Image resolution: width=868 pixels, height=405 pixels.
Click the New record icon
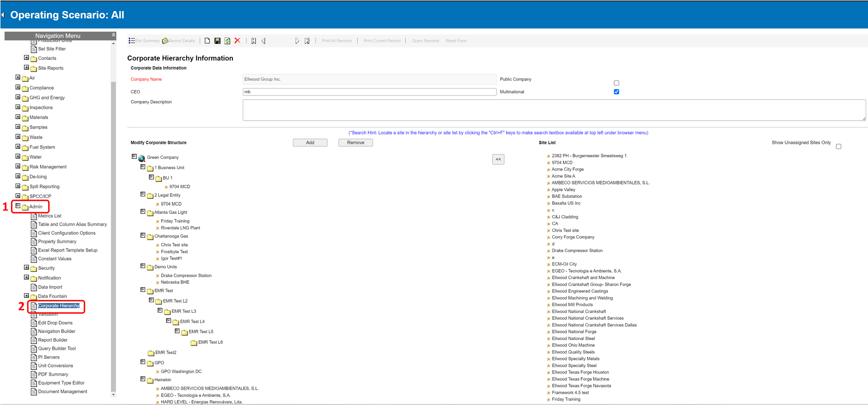[x=207, y=41]
